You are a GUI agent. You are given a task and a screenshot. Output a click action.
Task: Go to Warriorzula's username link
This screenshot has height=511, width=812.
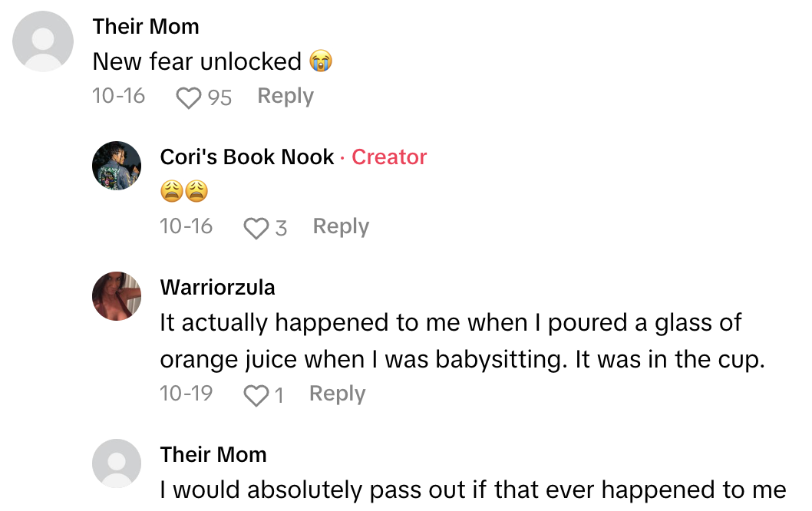(217, 288)
